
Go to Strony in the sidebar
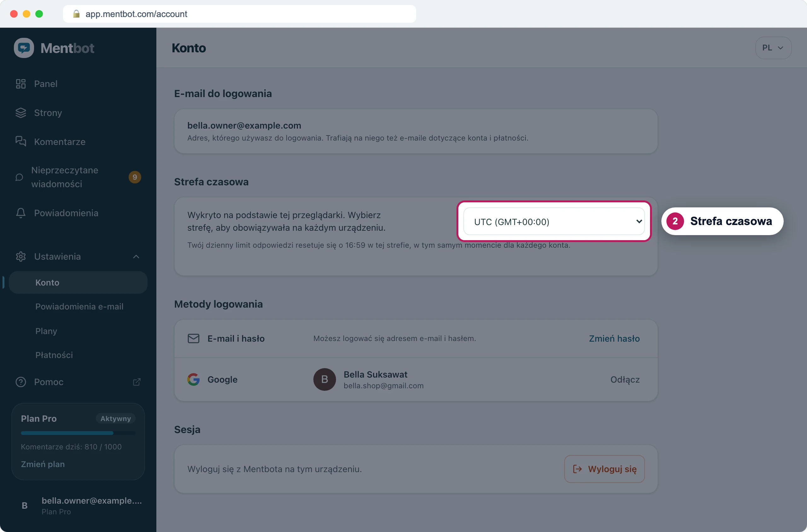pos(78,113)
